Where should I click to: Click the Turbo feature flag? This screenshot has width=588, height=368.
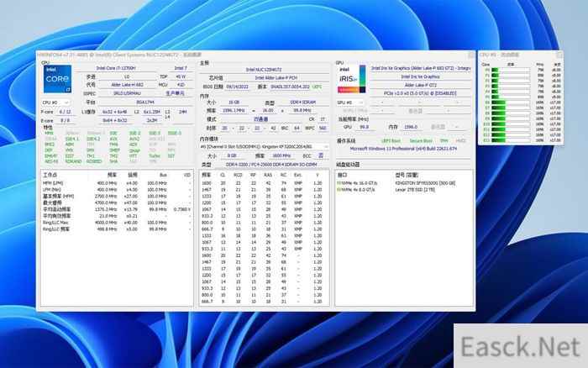tap(155, 155)
